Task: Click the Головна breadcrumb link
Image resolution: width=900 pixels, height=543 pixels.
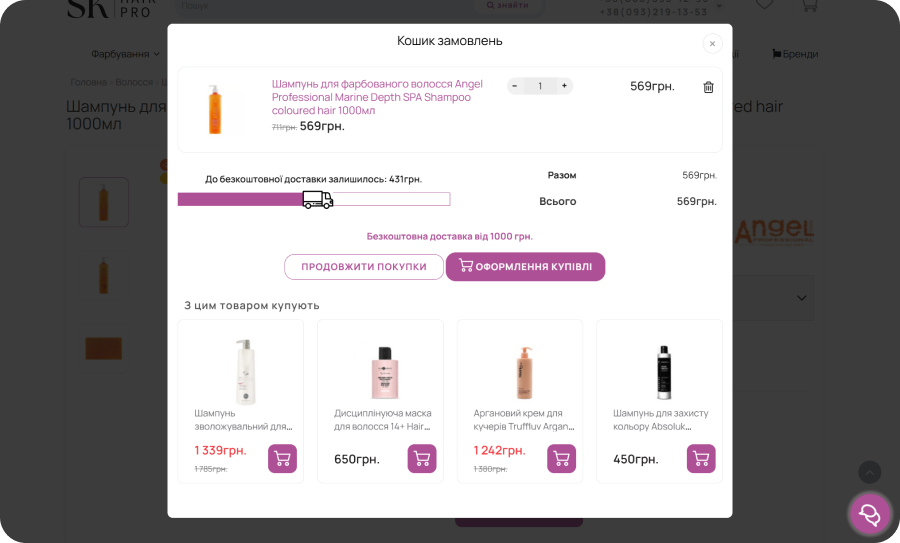Action: pyautogui.click(x=88, y=82)
